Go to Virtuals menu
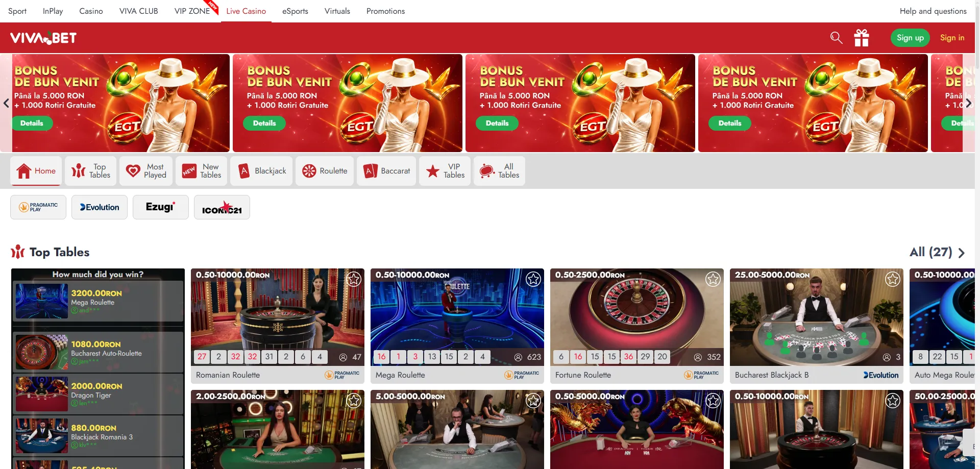 pyautogui.click(x=337, y=11)
